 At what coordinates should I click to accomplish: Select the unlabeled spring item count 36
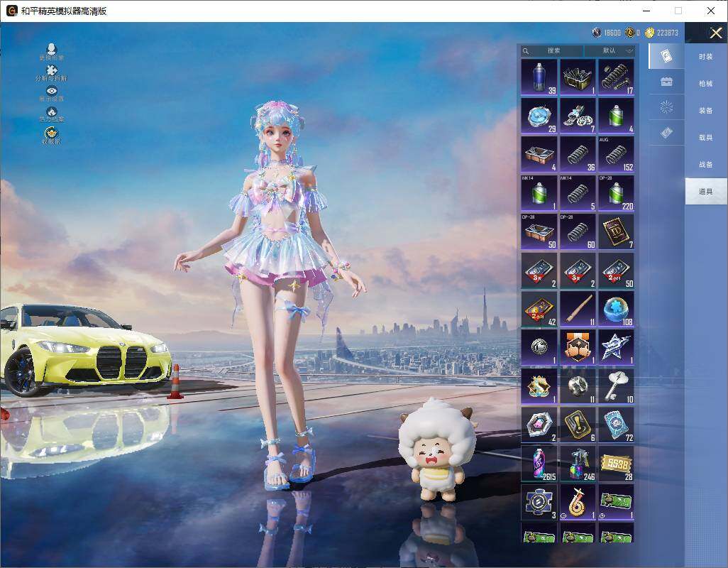click(578, 154)
